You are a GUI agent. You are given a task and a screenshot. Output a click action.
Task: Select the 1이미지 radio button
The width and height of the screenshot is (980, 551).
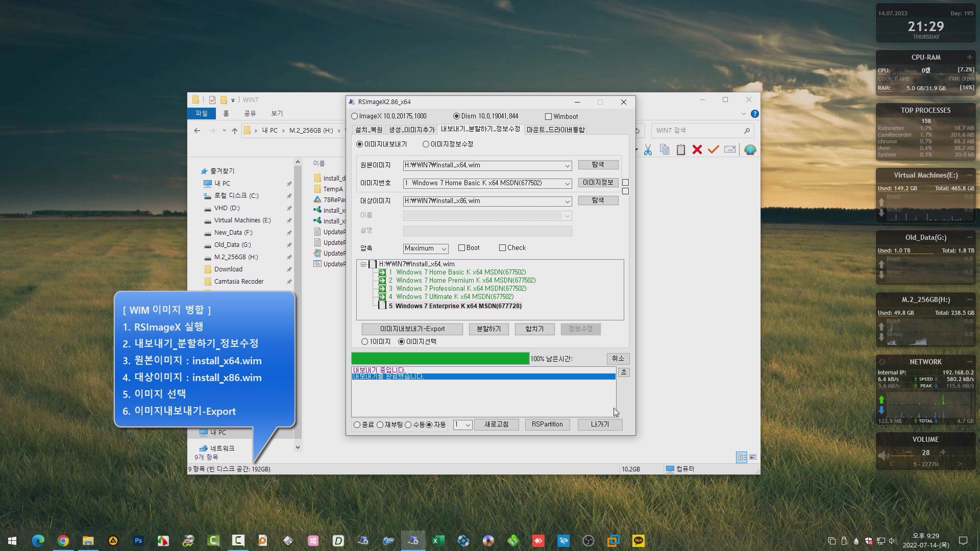(364, 342)
